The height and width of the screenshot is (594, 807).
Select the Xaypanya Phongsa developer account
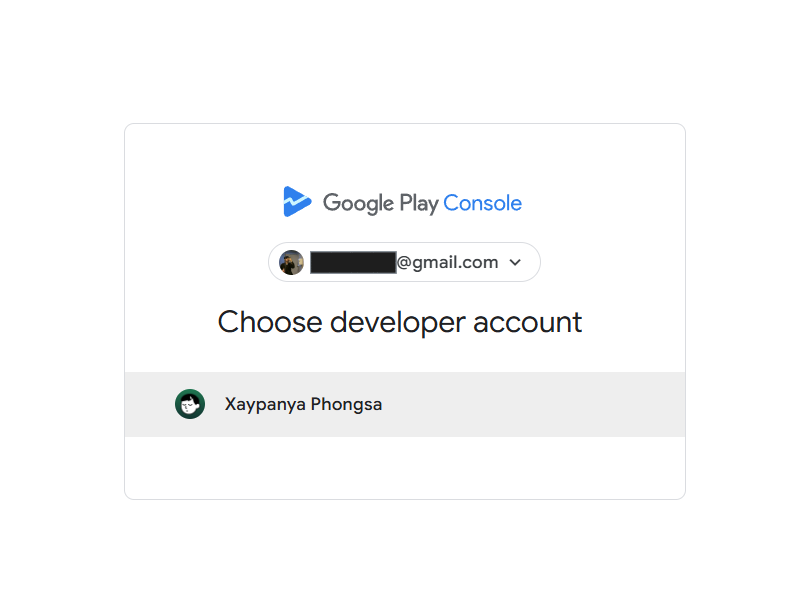(403, 404)
